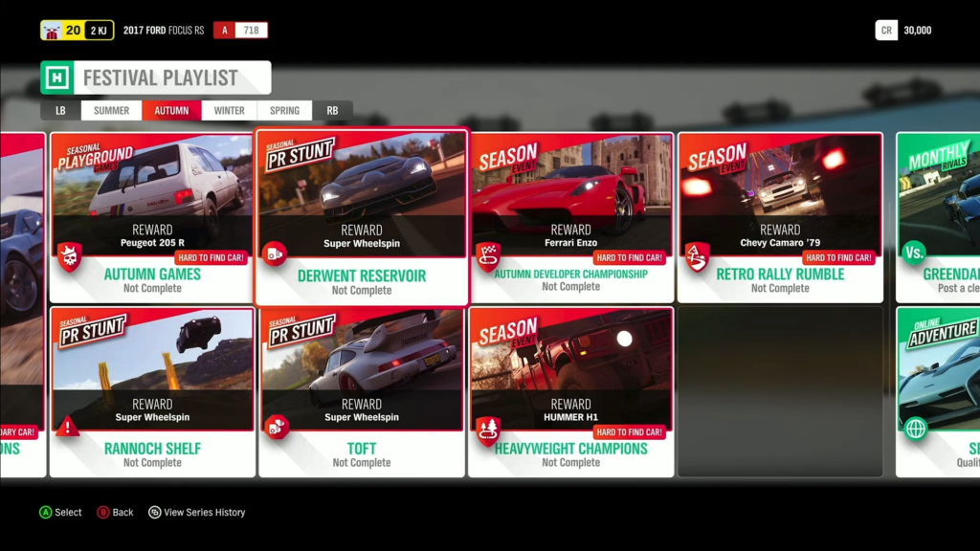Click the 2 KJ kudos badge
This screenshot has height=551, width=980.
click(x=99, y=30)
